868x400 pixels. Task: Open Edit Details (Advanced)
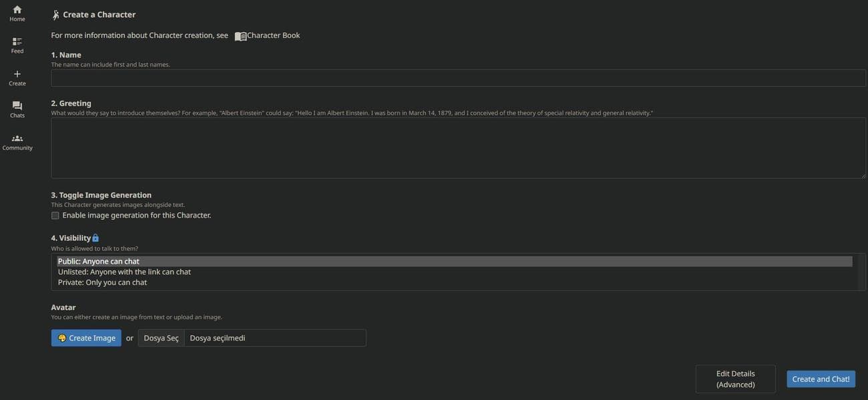pos(735,379)
